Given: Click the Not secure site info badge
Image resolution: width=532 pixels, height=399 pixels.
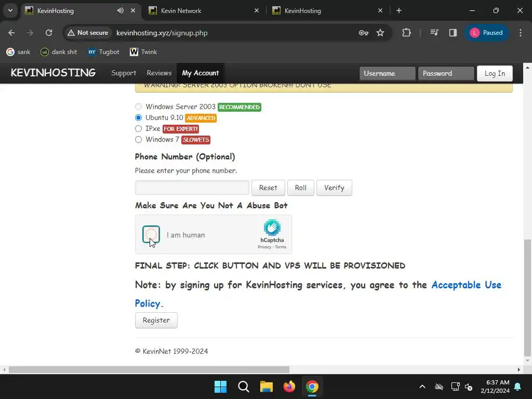Looking at the screenshot, I should 88,33.
